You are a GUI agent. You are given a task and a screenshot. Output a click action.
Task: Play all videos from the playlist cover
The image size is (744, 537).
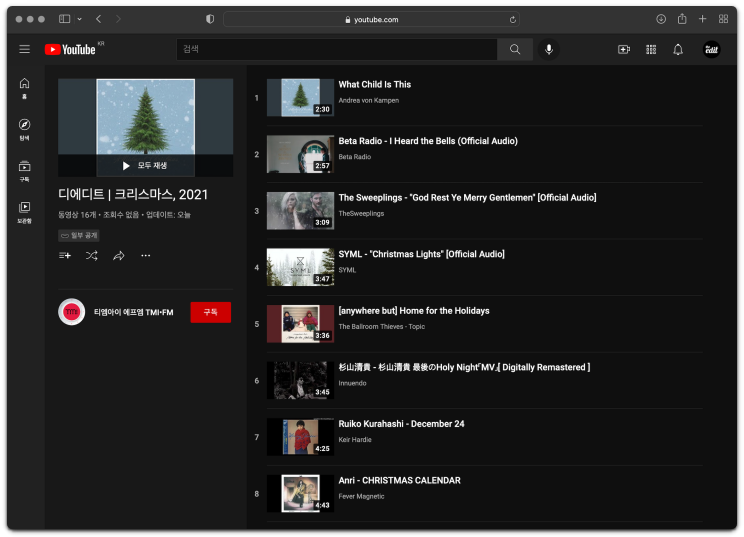(145, 166)
